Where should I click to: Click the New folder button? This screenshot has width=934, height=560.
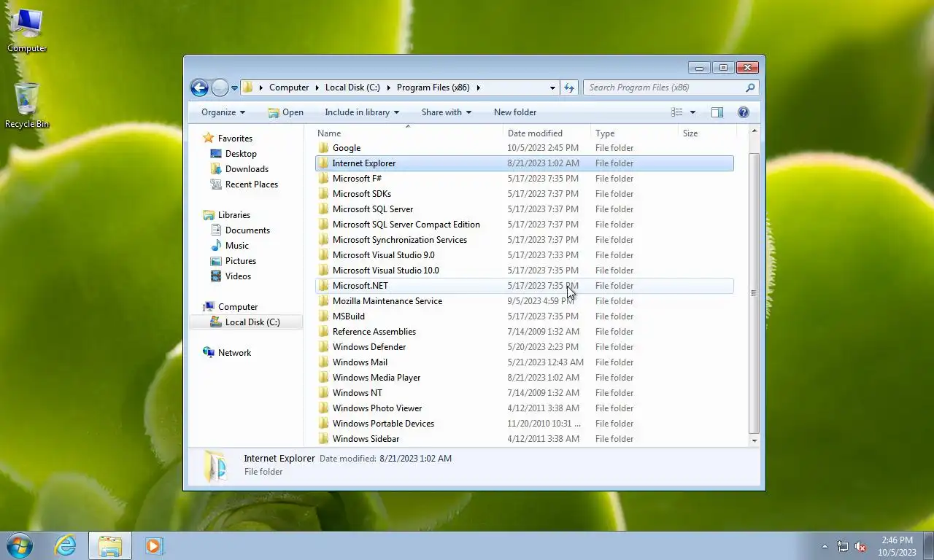515,112
